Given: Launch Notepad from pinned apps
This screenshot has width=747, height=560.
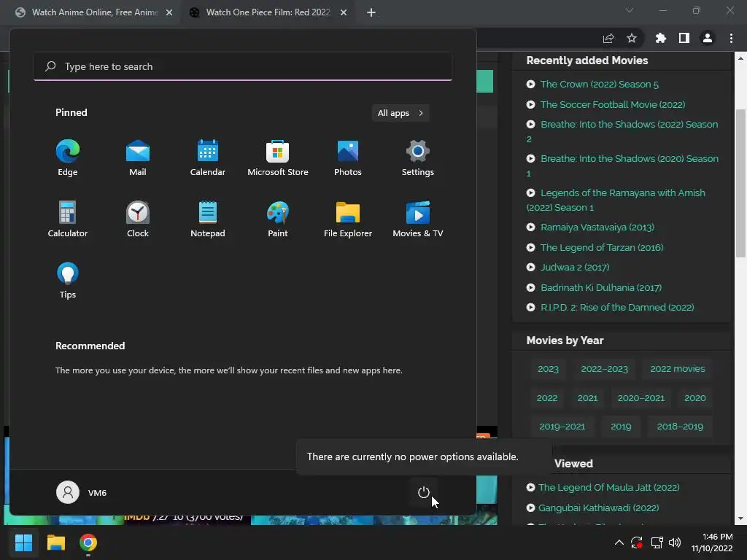Looking at the screenshot, I should [x=208, y=219].
